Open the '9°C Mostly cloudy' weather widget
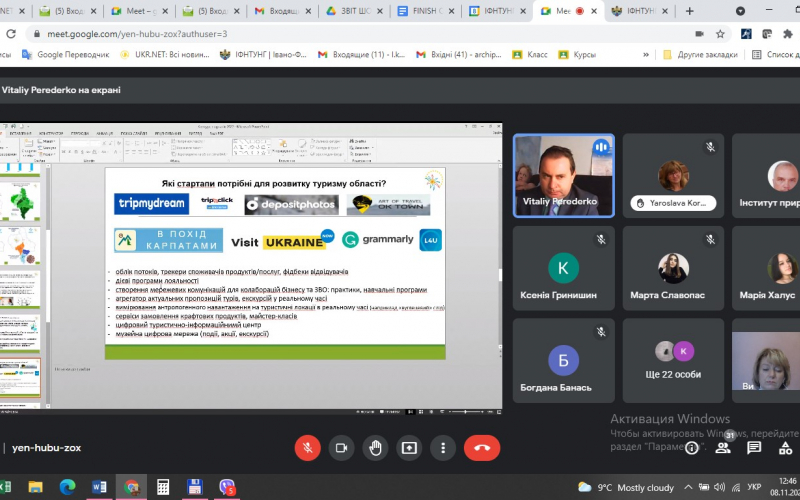Viewport: 800px width, 500px height. click(x=626, y=487)
